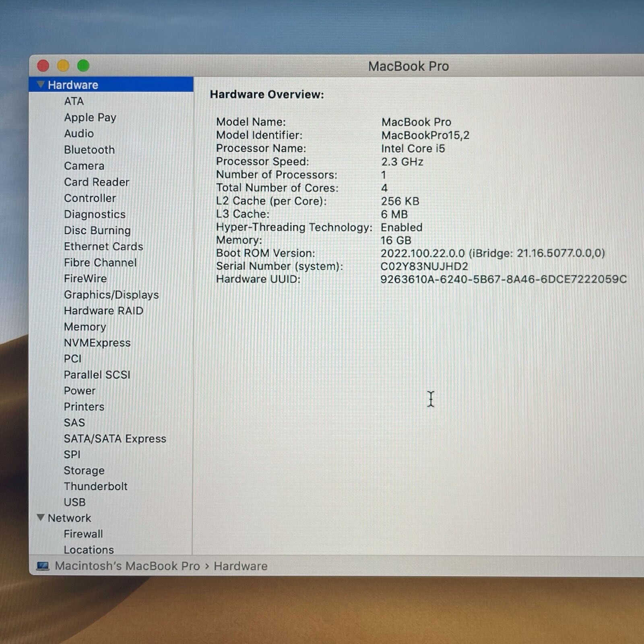The width and height of the screenshot is (644, 644).
Task: Click the Hardware UUID value
Action: (x=504, y=279)
